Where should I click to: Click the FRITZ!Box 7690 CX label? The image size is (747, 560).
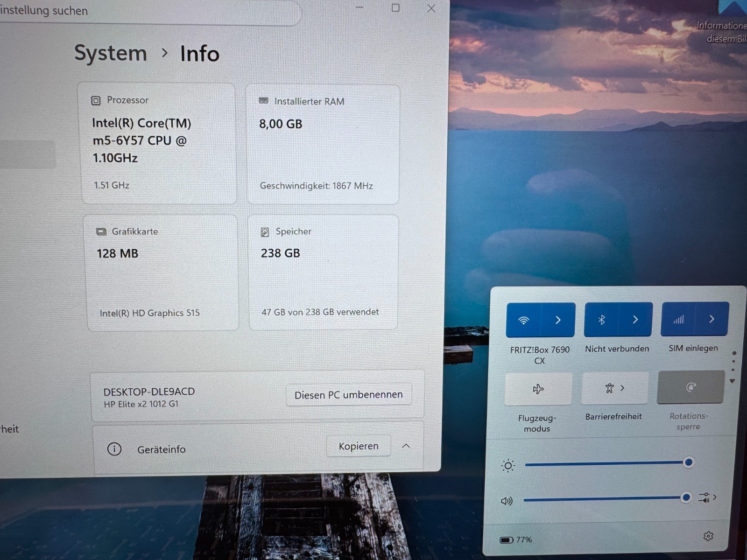(540, 355)
